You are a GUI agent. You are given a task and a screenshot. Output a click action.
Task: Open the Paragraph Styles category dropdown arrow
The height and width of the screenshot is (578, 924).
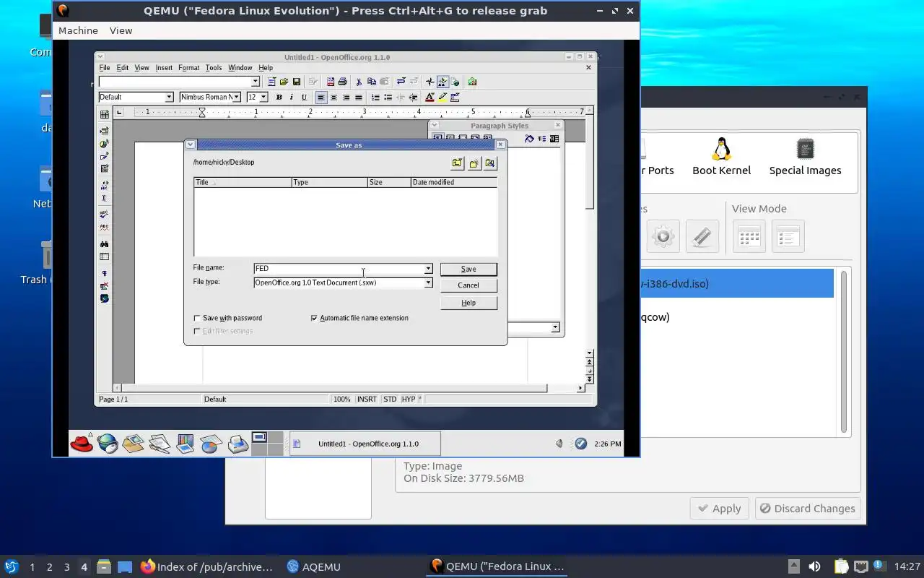click(x=555, y=327)
